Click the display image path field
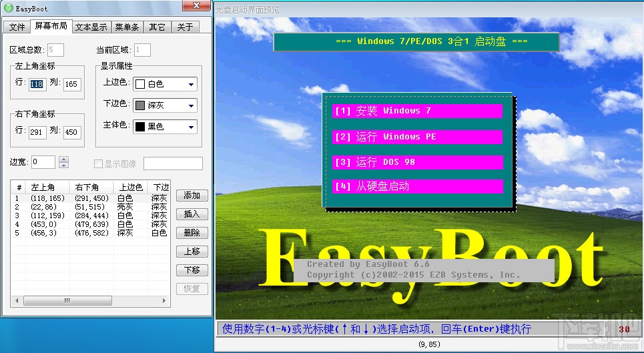Viewport: 644px width, 353px height. point(173,163)
